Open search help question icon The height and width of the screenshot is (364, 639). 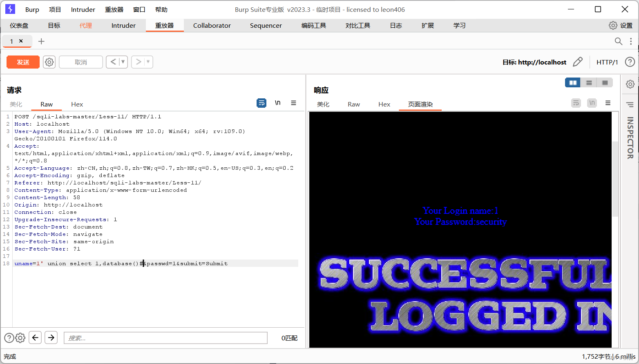point(9,338)
